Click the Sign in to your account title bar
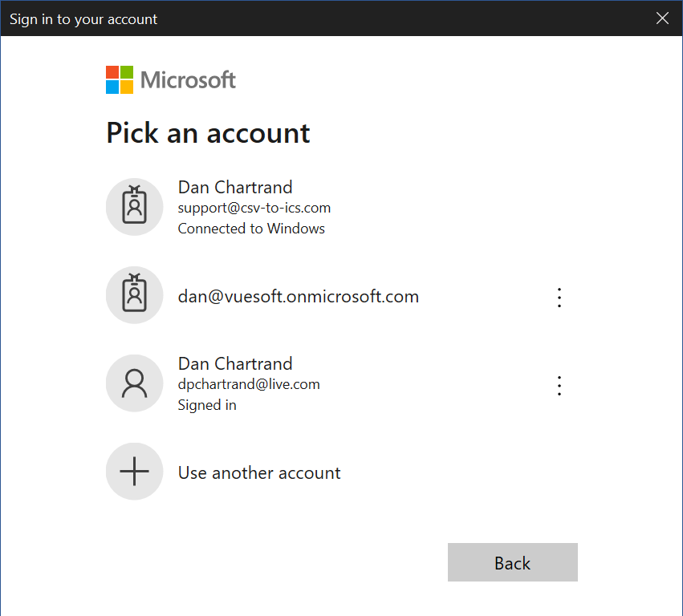This screenshot has width=683, height=616. click(83, 18)
